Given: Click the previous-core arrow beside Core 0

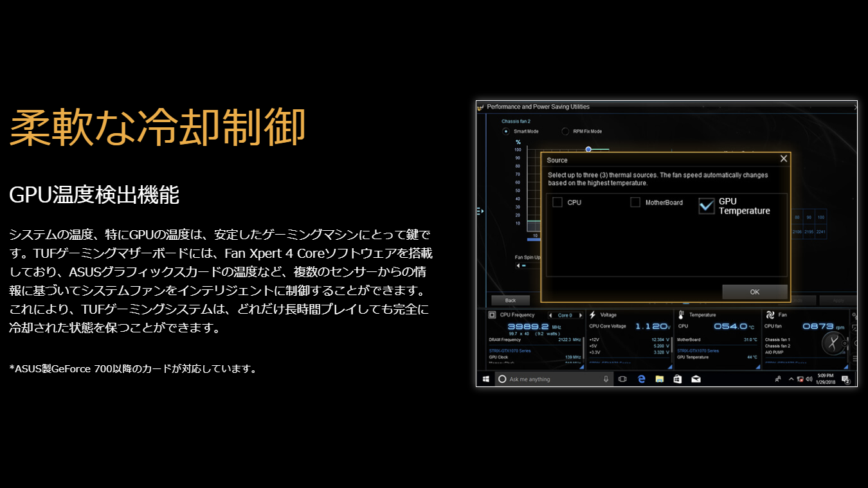Looking at the screenshot, I should point(550,314).
